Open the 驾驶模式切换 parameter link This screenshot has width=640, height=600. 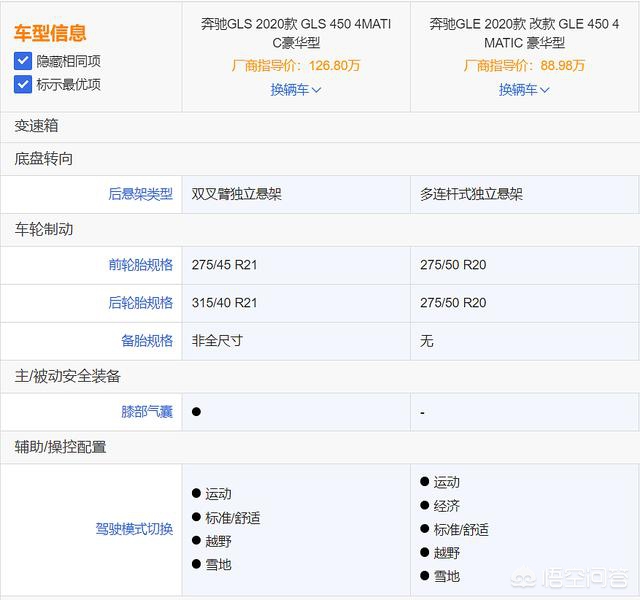(134, 529)
